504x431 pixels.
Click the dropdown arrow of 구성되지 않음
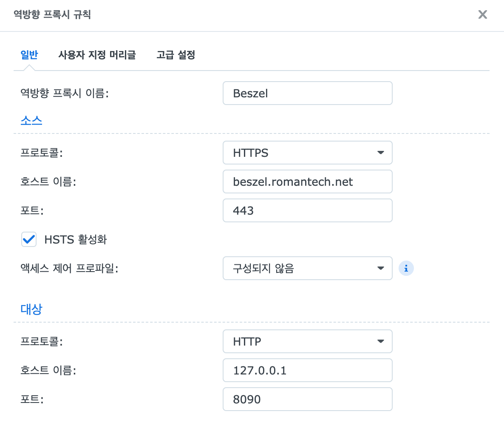click(x=381, y=268)
